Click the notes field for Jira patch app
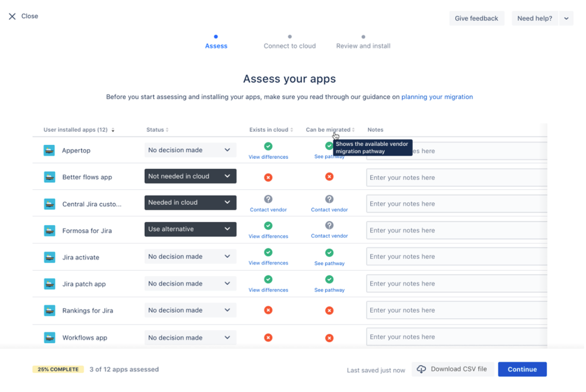 coord(457,284)
